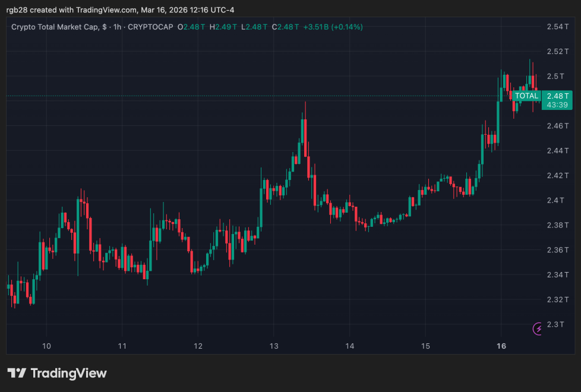Expand the price scale context options

[557, 178]
